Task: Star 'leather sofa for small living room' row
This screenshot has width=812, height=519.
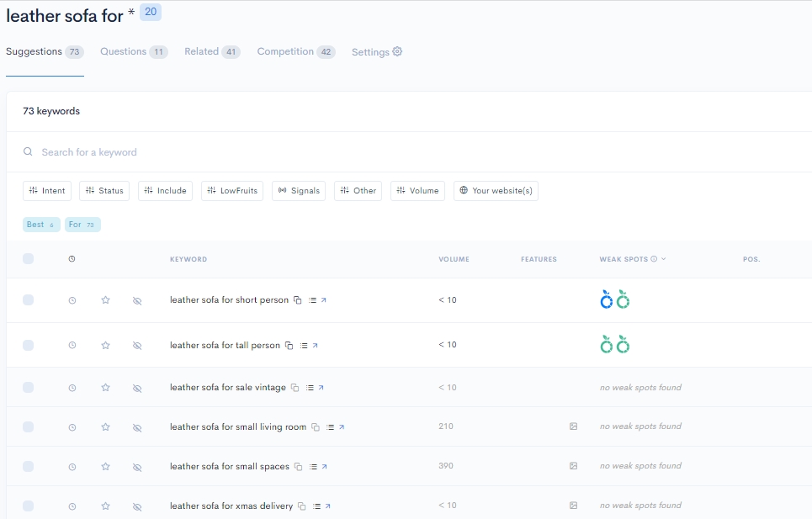Action: 106,427
